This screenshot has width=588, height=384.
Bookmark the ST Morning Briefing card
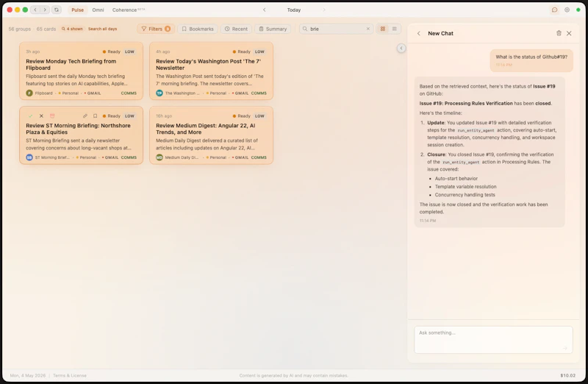tap(96, 116)
